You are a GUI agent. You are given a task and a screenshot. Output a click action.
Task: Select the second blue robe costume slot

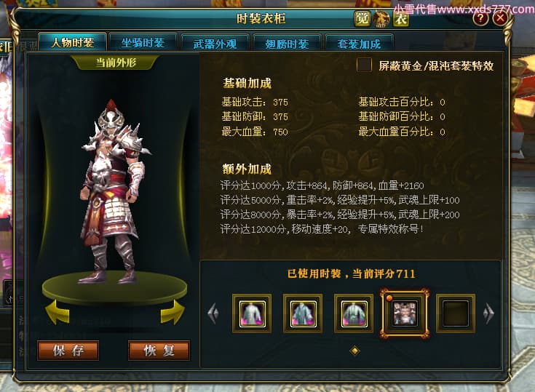point(303,313)
